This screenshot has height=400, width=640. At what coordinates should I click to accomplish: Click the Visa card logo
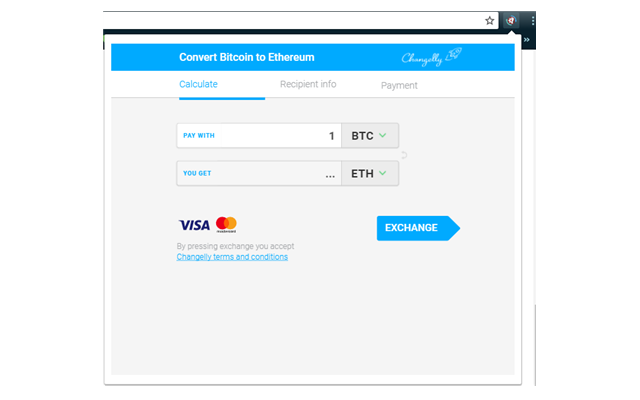pyautogui.click(x=194, y=225)
